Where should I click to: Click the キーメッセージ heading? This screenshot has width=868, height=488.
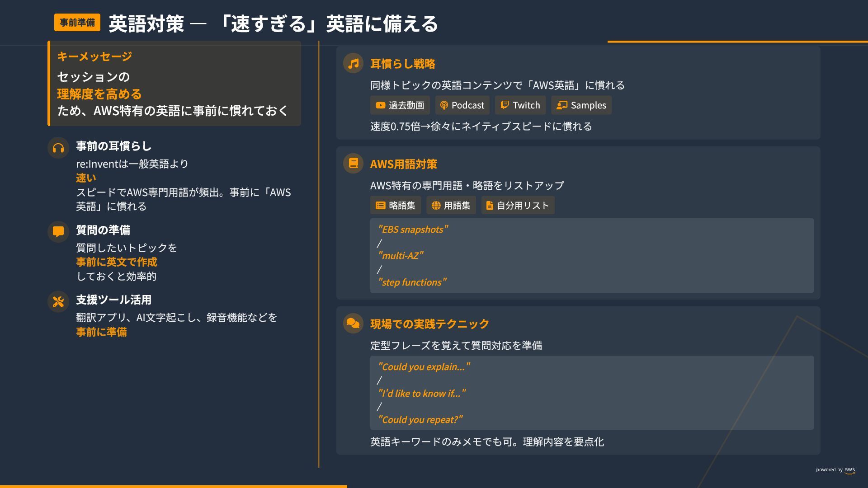coord(94,56)
